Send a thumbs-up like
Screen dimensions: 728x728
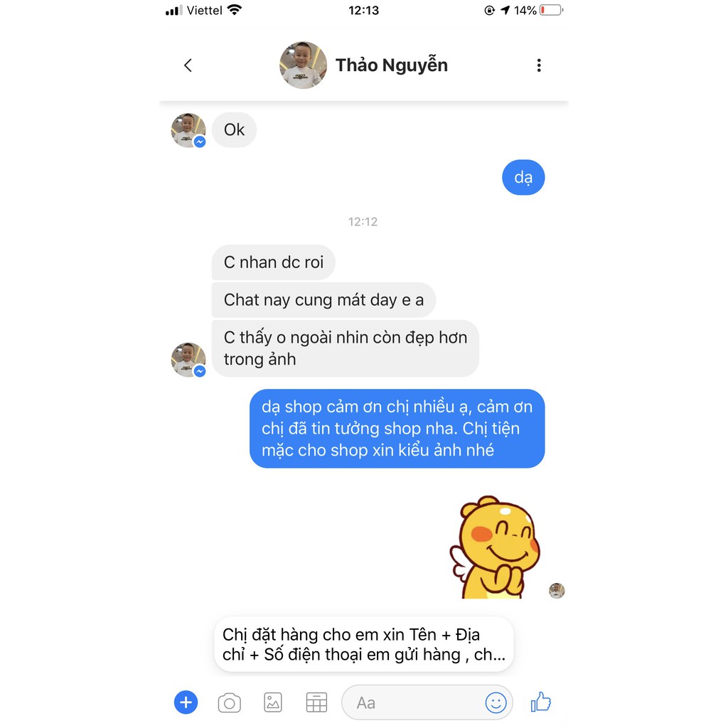point(540,702)
